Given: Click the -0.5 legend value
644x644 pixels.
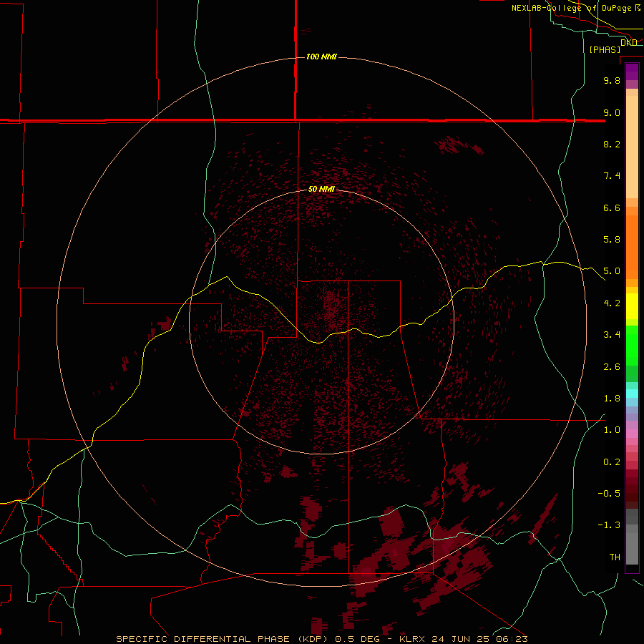Looking at the screenshot, I should click(x=609, y=494).
